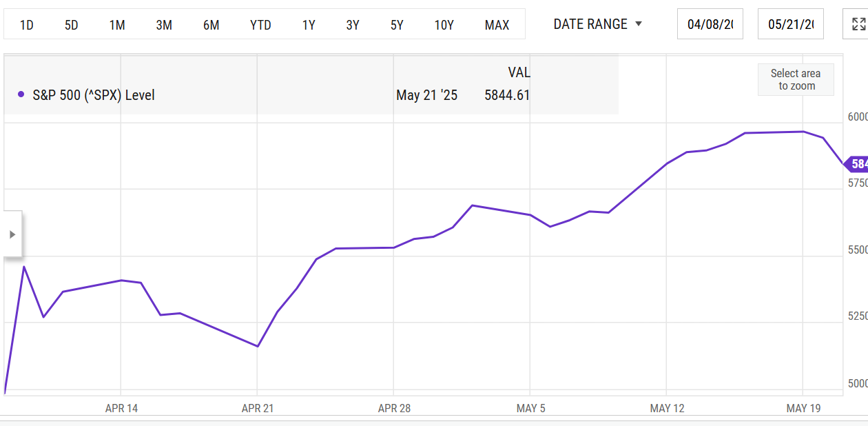Expand the left side panel arrow
The width and height of the screenshot is (868, 426).
pos(12,234)
